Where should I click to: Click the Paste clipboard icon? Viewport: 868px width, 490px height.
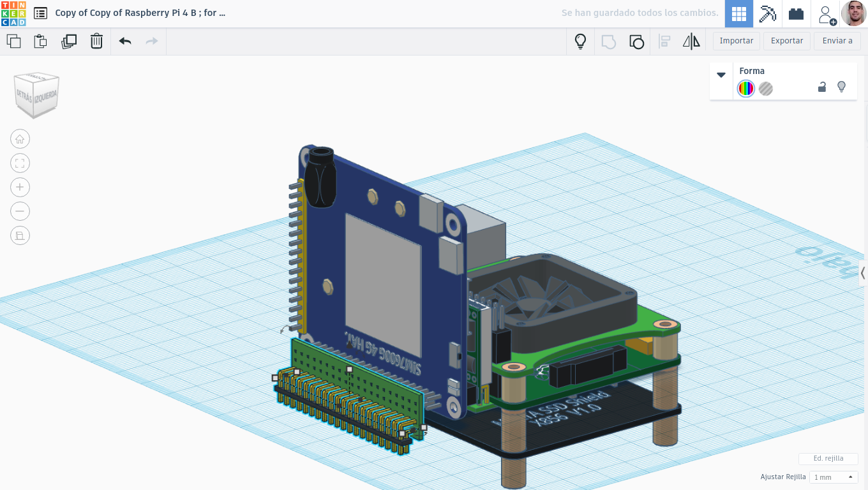pyautogui.click(x=40, y=41)
